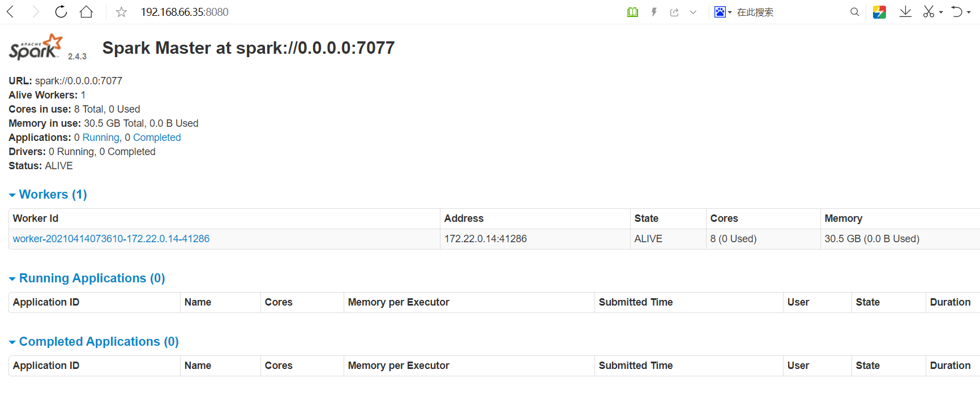The image size is (980, 408).
Task: Click the browser search input field
Action: point(790,12)
